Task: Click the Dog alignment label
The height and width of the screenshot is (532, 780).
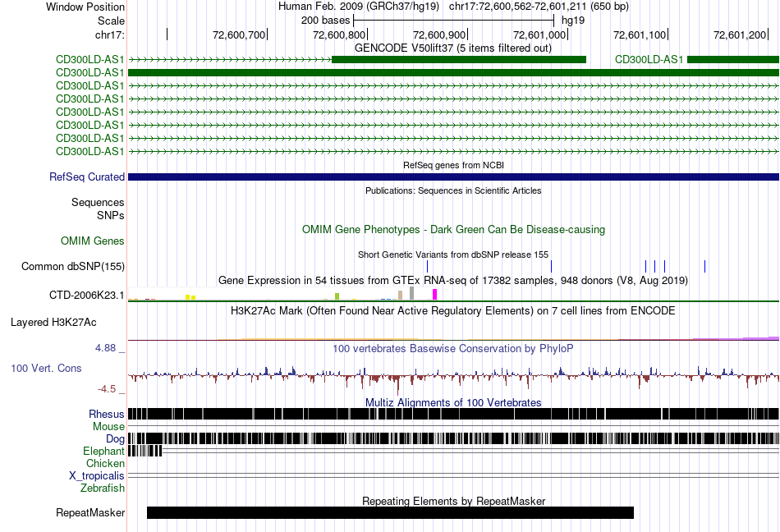Action: coord(115,439)
